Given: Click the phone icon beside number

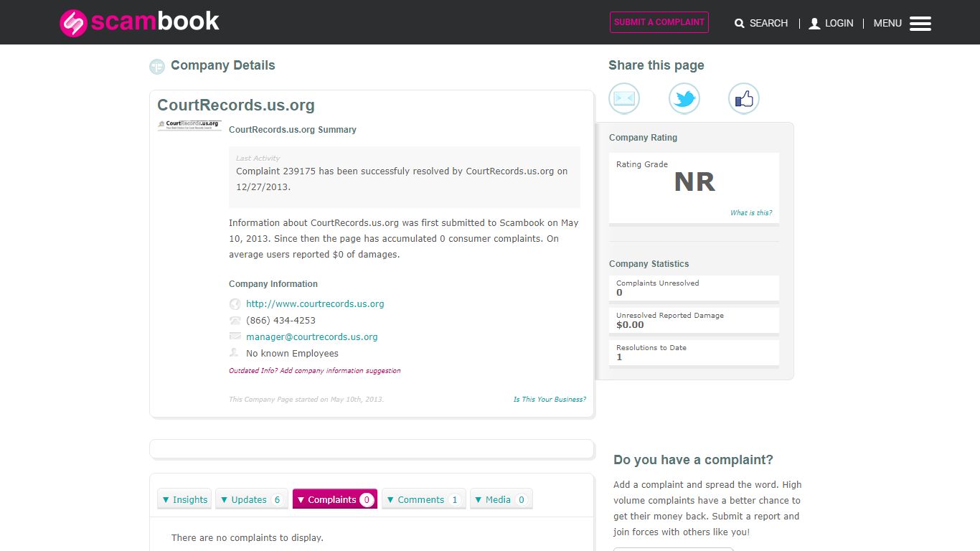Looking at the screenshot, I should point(235,321).
